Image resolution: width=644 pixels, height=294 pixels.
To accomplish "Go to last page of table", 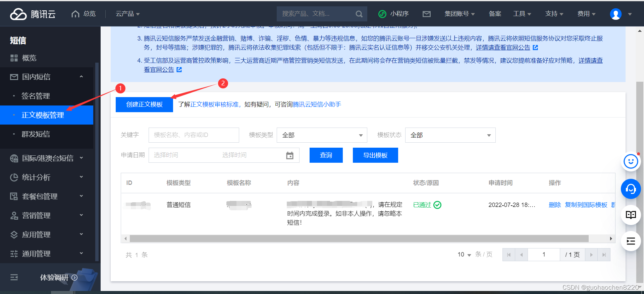I will coord(604,255).
